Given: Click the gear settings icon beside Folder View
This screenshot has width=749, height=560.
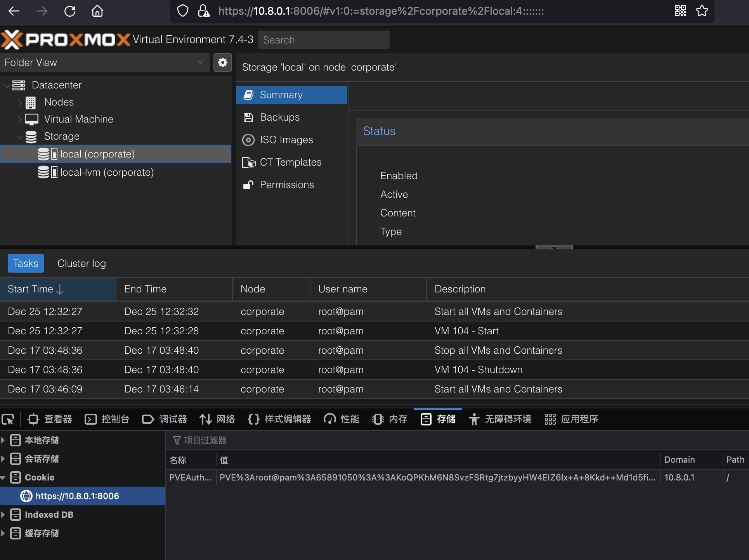Looking at the screenshot, I should [x=222, y=62].
